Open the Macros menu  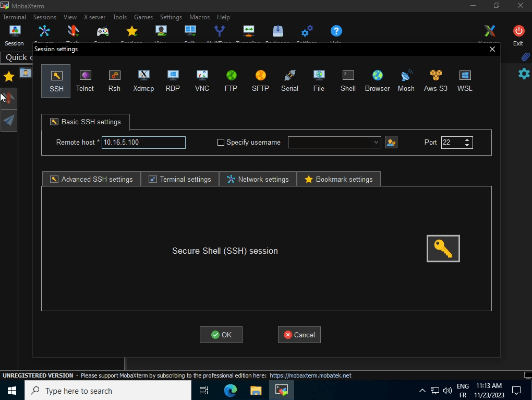click(199, 17)
